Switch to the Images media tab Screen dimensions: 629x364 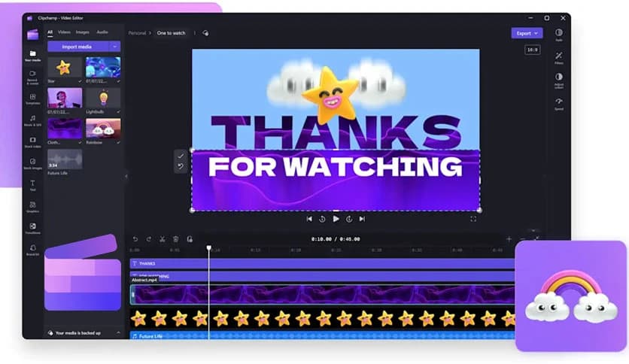83,32
